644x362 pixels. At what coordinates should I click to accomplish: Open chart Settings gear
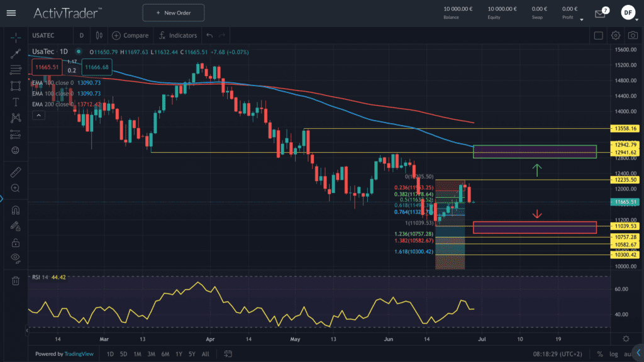(615, 36)
